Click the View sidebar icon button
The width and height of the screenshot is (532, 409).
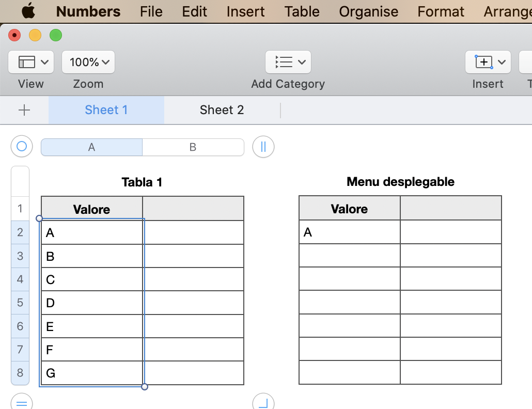pyautogui.click(x=26, y=62)
